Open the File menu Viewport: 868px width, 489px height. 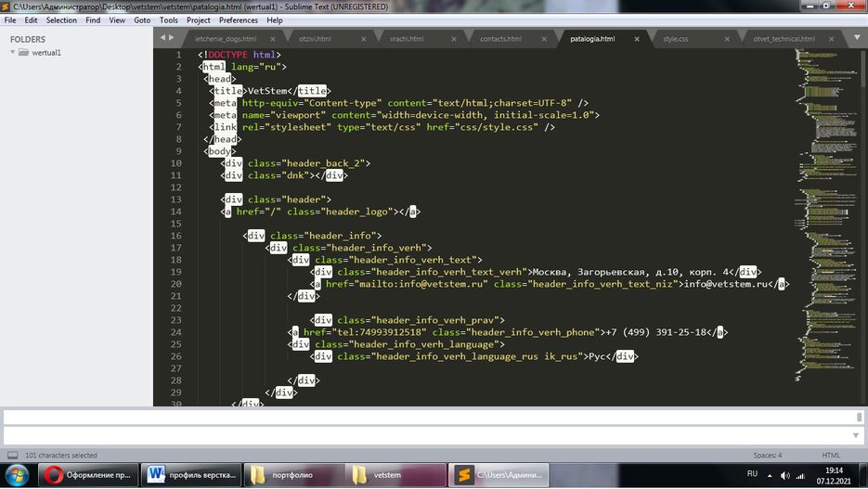(x=10, y=19)
